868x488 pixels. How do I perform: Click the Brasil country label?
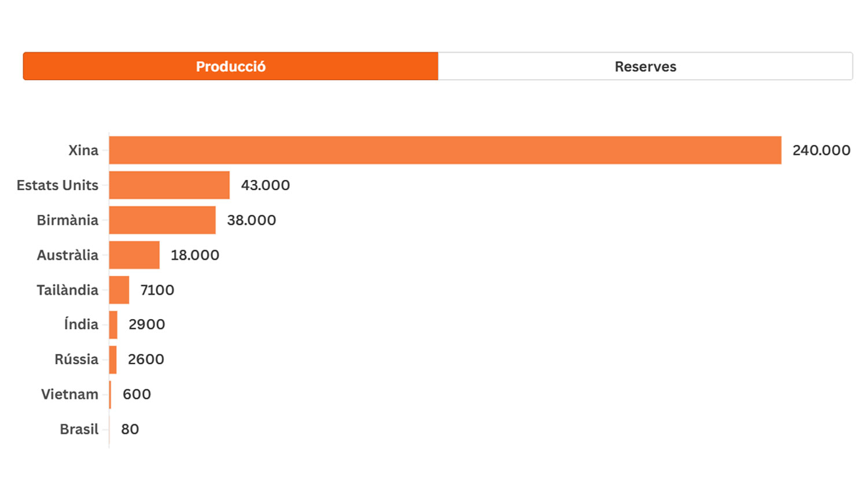tap(79, 429)
